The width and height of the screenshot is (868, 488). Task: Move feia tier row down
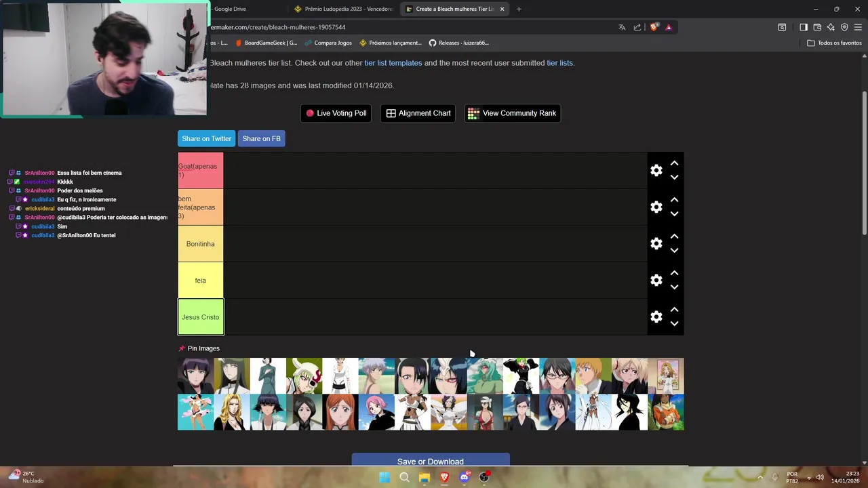(674, 287)
